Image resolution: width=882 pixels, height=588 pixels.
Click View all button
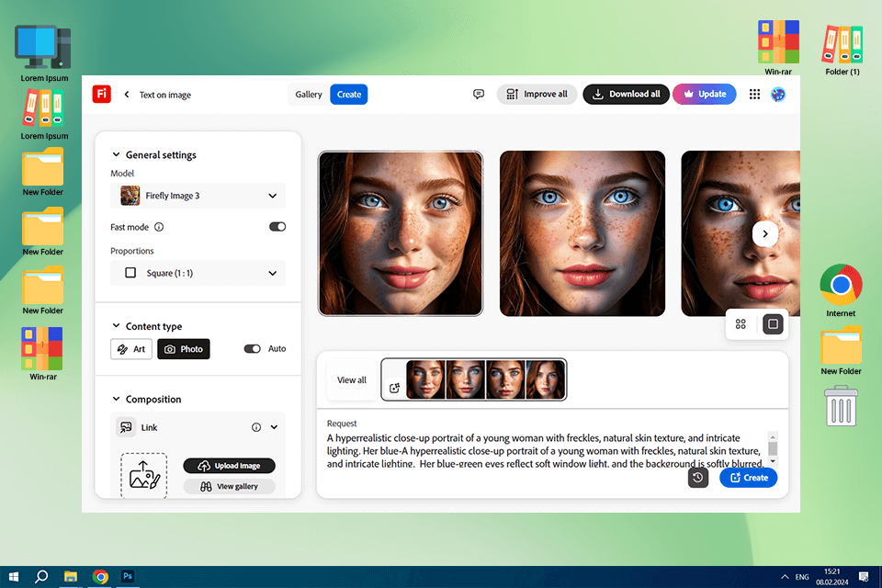(x=352, y=379)
